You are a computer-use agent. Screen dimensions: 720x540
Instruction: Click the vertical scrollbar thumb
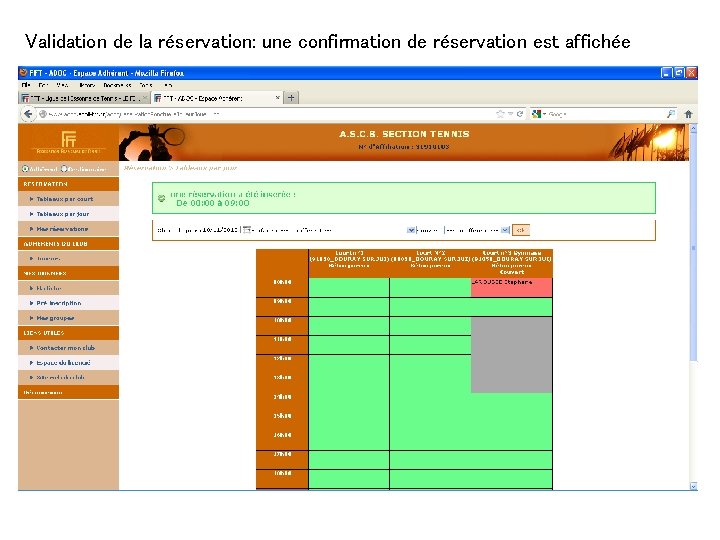693,248
